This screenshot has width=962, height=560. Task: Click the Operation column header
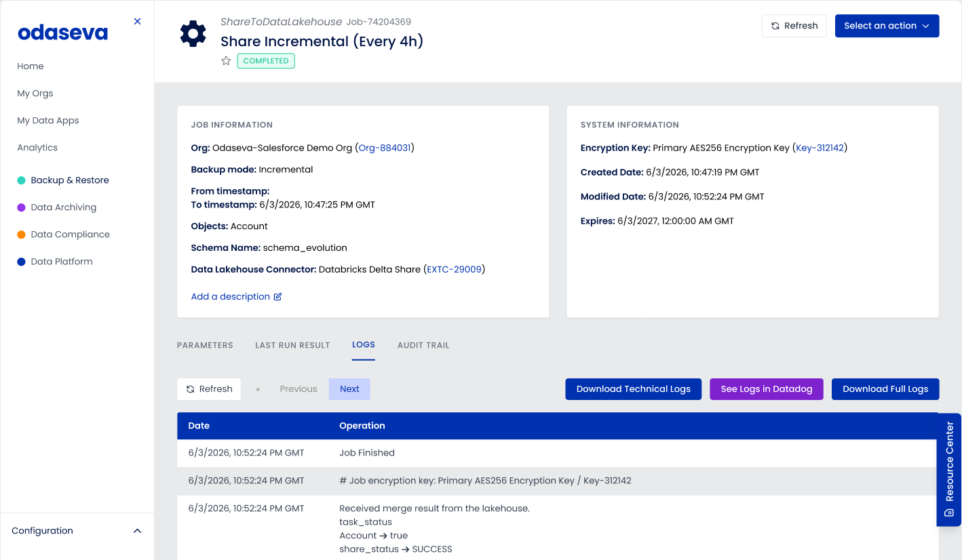pyautogui.click(x=362, y=426)
